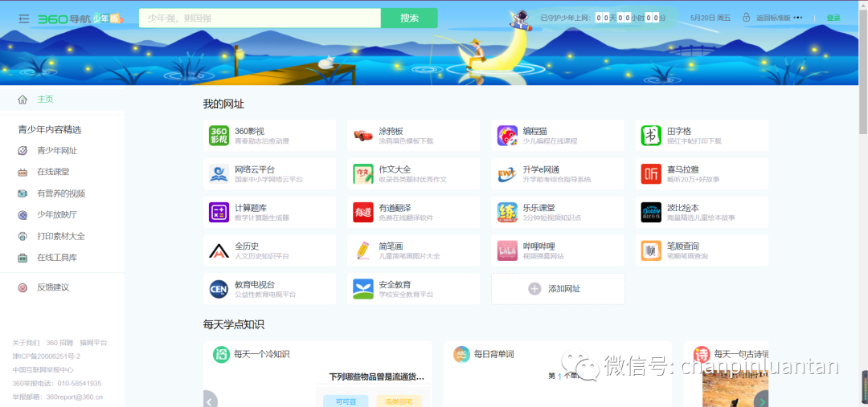Open the 波比绘本 icon
This screenshot has width=868, height=407.
coord(651,213)
